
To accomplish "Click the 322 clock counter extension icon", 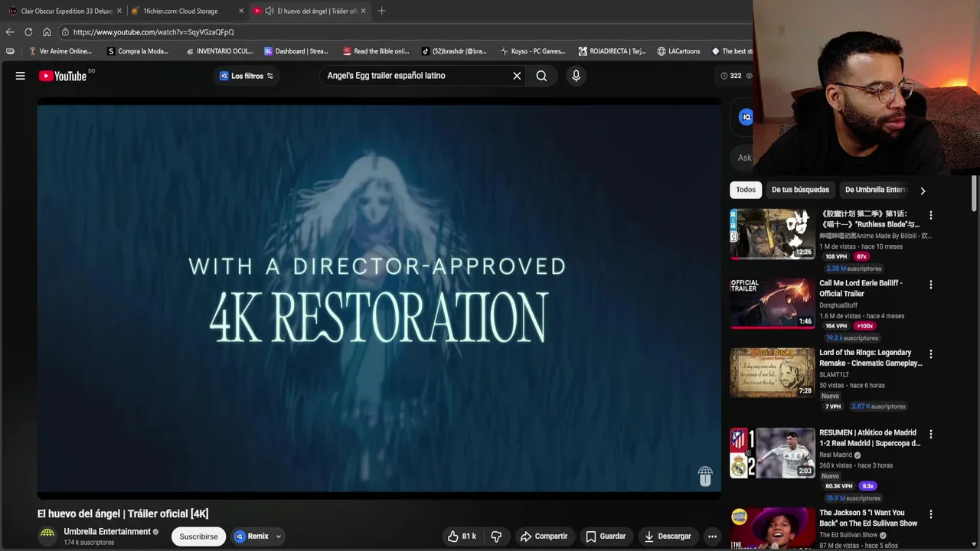I will coord(732,76).
